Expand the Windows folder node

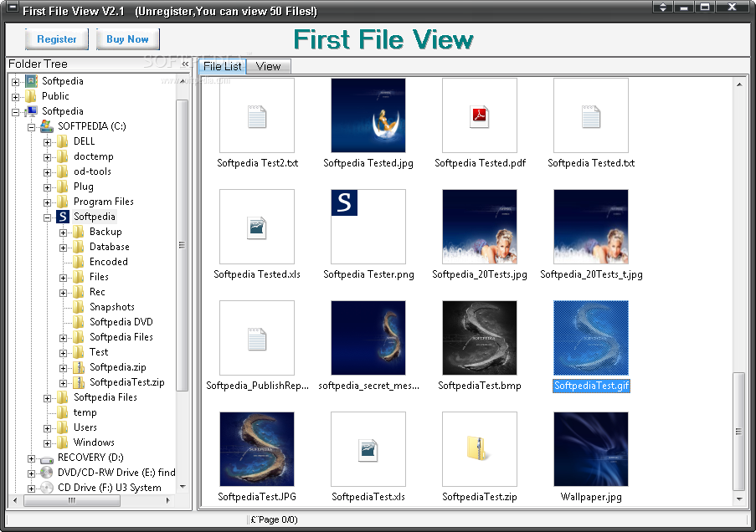tap(47, 443)
